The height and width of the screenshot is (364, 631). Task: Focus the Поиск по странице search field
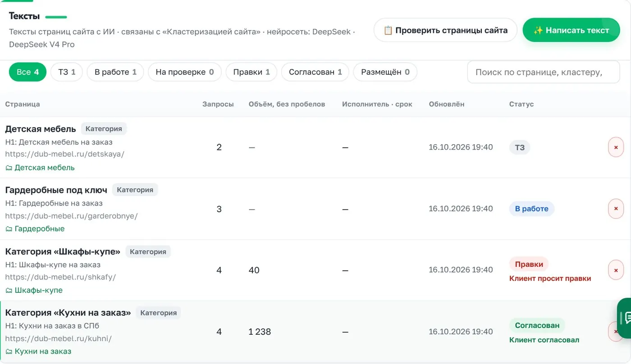click(544, 72)
